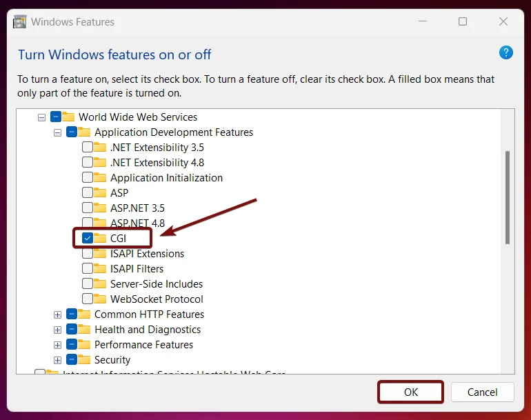This screenshot has width=531, height=420.
Task: Click the Server-Side Includes folder icon
Action: [100, 283]
